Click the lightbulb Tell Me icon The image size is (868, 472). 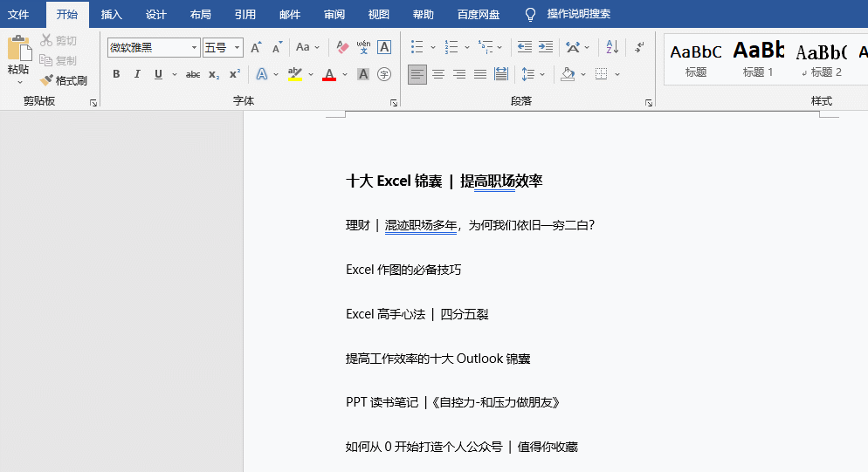point(530,15)
